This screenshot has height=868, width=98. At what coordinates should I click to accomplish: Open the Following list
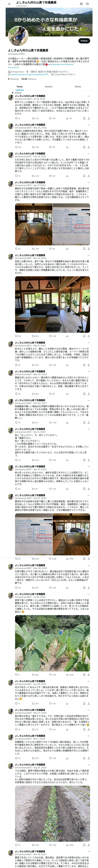[13, 79]
